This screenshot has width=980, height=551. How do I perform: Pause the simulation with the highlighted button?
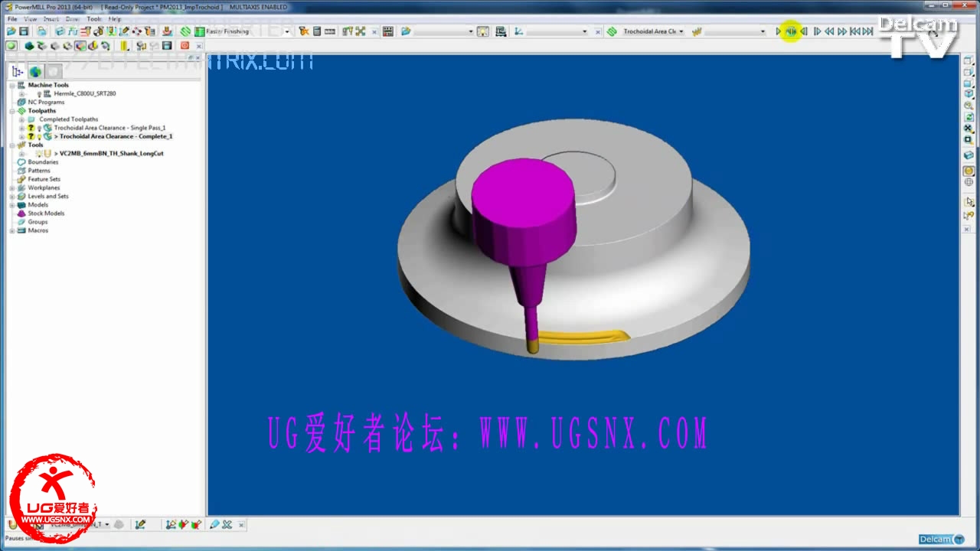(x=791, y=31)
